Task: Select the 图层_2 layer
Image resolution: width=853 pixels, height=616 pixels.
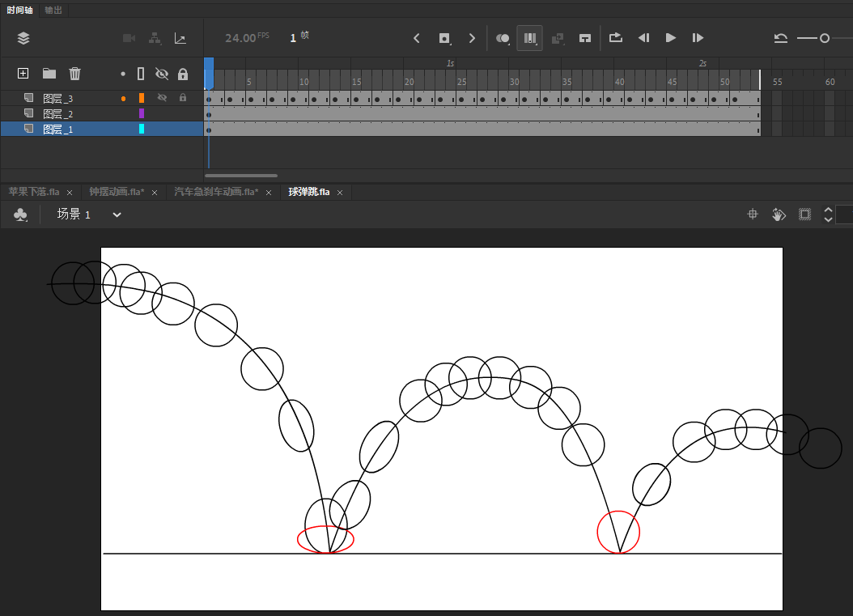Action: [x=58, y=114]
